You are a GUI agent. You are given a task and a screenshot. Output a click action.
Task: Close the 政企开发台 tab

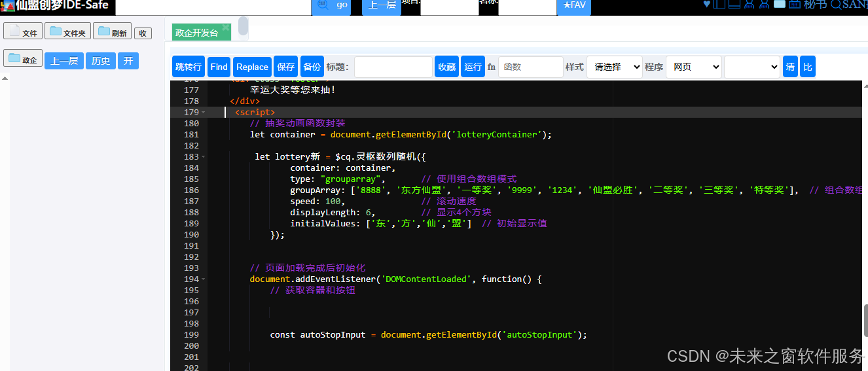[225, 27]
